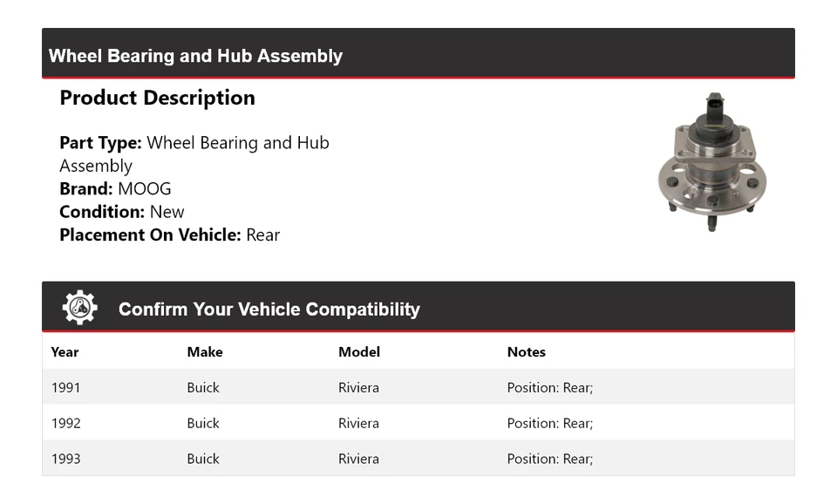Click the Brand: MOOG text
The height and width of the screenshot is (504, 837).
115,188
